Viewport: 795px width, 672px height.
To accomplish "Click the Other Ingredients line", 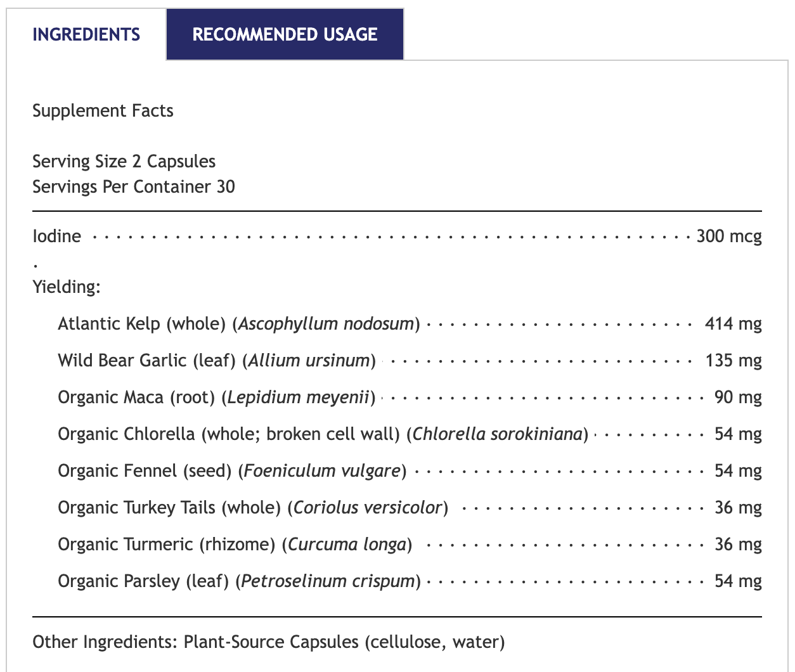I will point(269,642).
